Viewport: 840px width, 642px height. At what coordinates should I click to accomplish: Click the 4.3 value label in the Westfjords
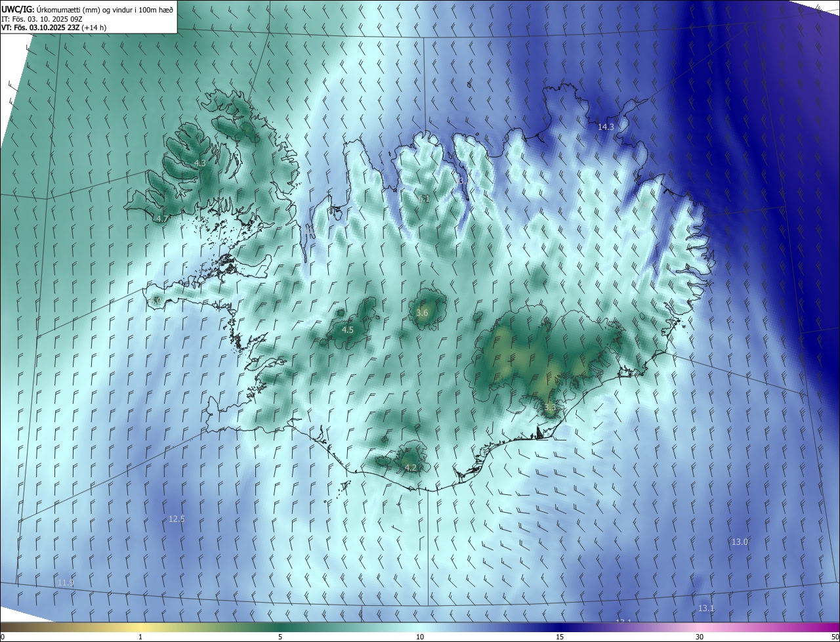pyautogui.click(x=199, y=163)
